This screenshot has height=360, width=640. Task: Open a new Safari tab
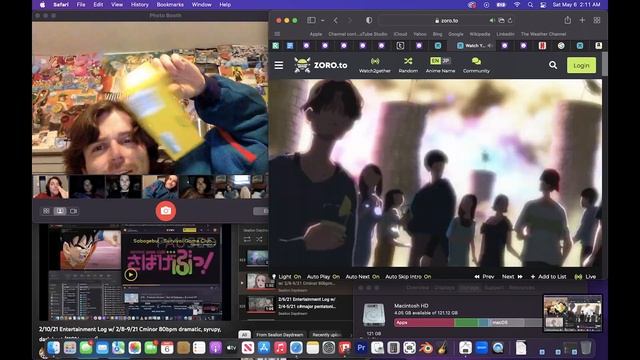pos(582,20)
